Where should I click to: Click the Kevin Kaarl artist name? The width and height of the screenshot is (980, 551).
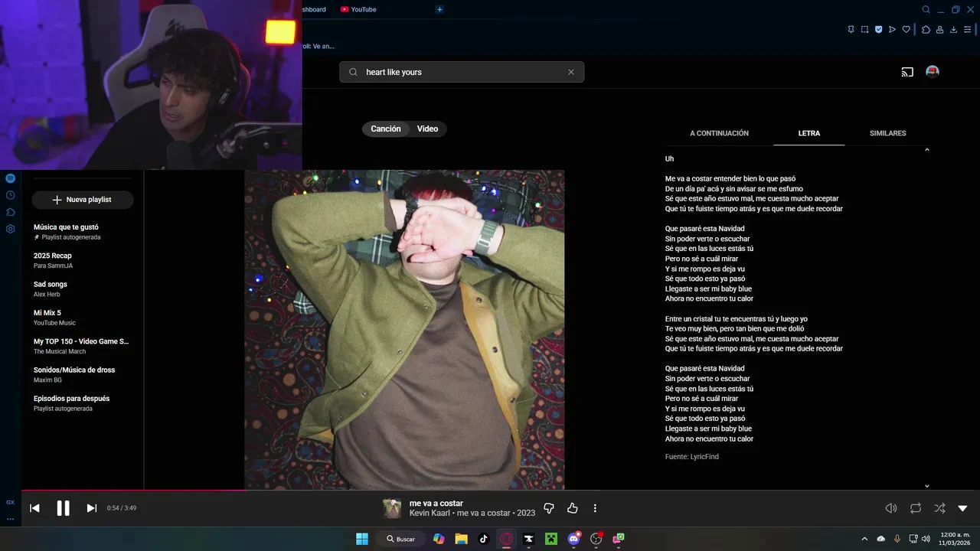pos(430,514)
